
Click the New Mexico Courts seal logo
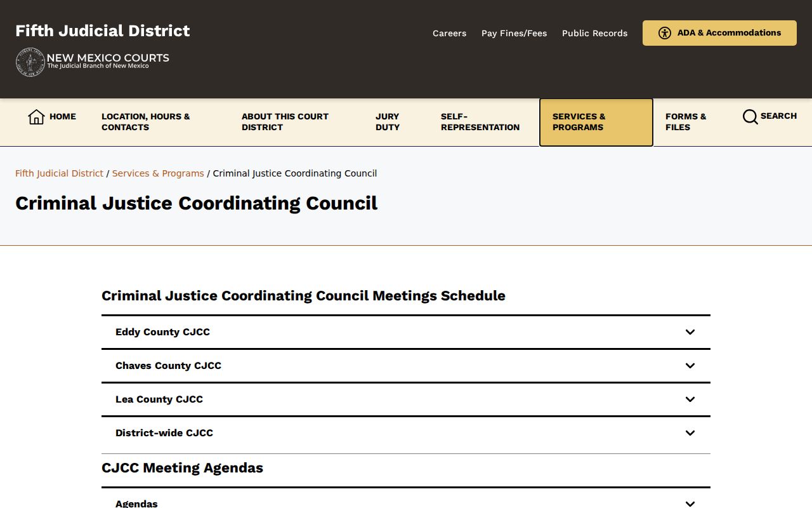[30, 62]
